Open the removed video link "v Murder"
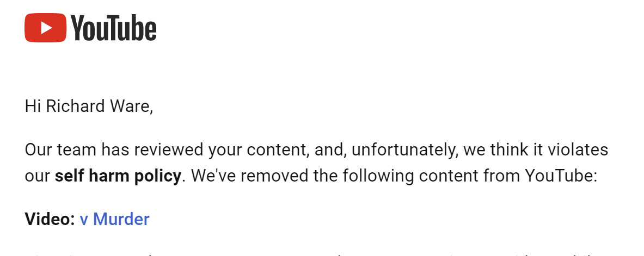This screenshot has width=644, height=256. click(x=114, y=219)
